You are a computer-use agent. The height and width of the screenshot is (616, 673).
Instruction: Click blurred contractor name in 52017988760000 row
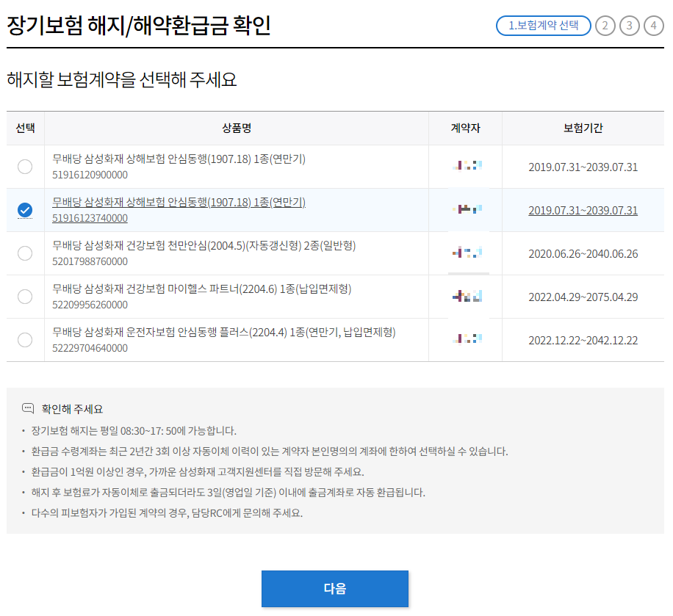[x=467, y=253]
